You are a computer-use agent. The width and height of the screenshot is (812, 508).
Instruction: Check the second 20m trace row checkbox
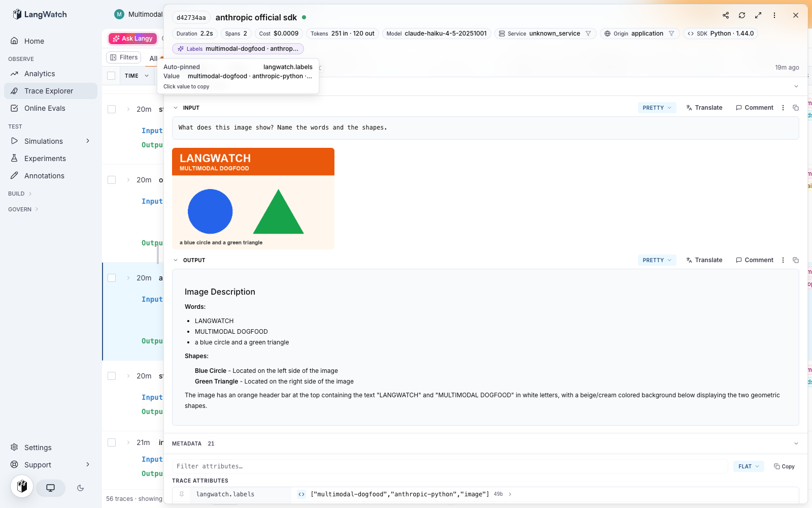point(112,180)
